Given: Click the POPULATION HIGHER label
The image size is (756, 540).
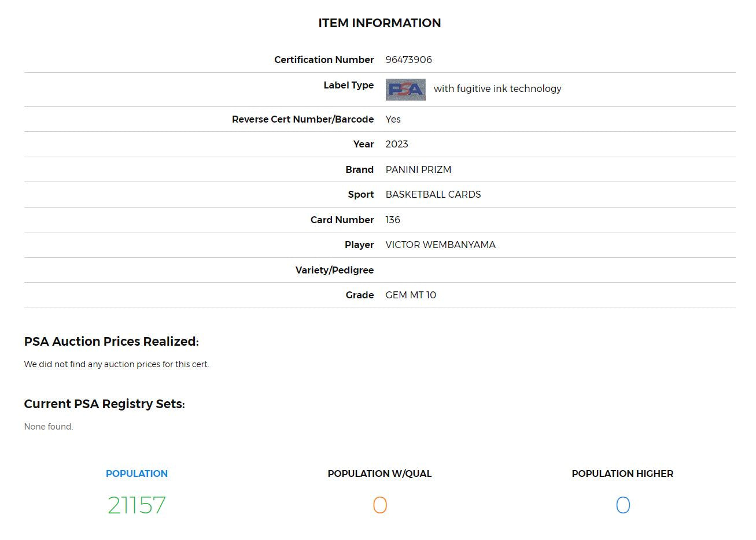Looking at the screenshot, I should point(622,474).
